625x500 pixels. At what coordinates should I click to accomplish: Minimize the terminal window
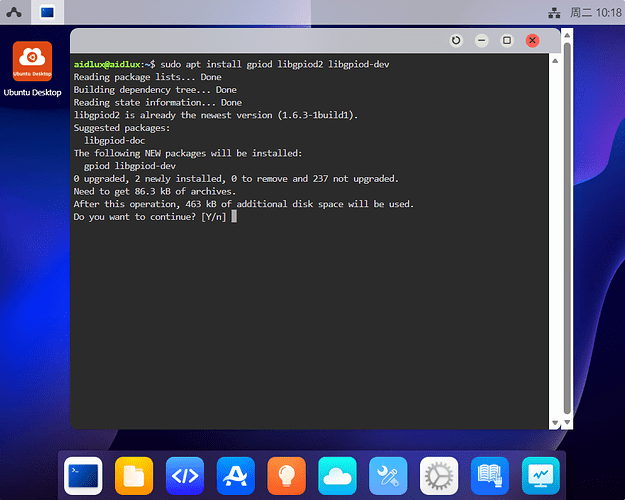coord(482,40)
